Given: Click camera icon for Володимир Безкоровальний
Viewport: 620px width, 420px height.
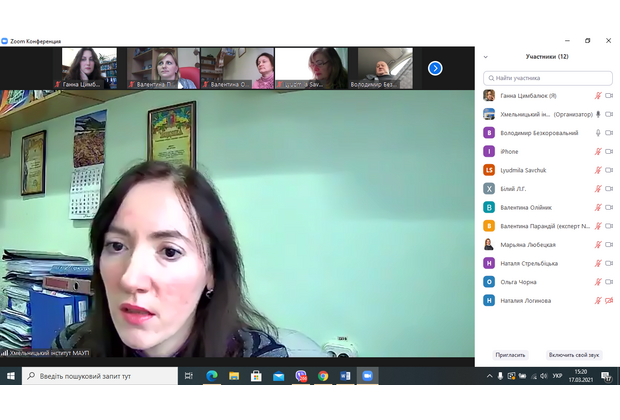Looking at the screenshot, I should click(x=609, y=132).
